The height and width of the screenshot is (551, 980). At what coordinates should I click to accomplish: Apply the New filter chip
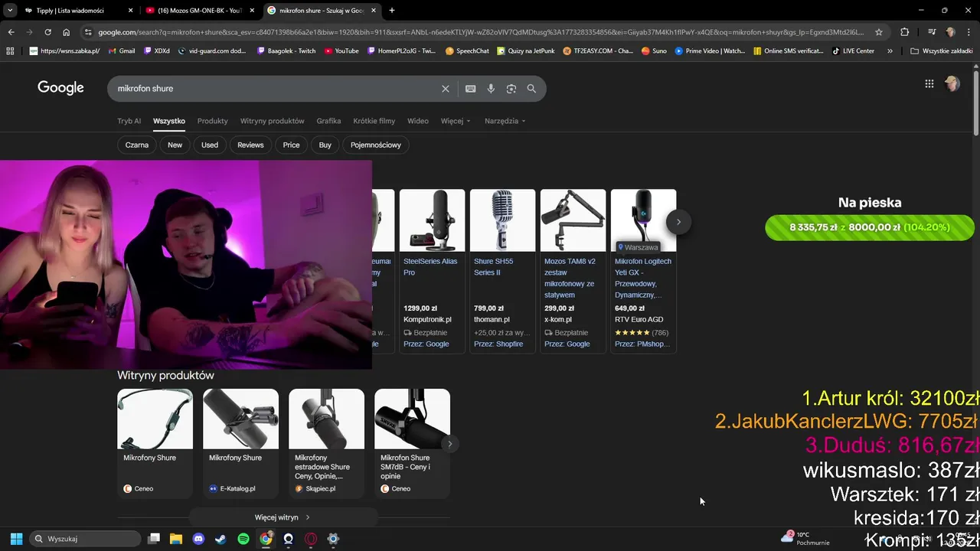[x=175, y=145]
